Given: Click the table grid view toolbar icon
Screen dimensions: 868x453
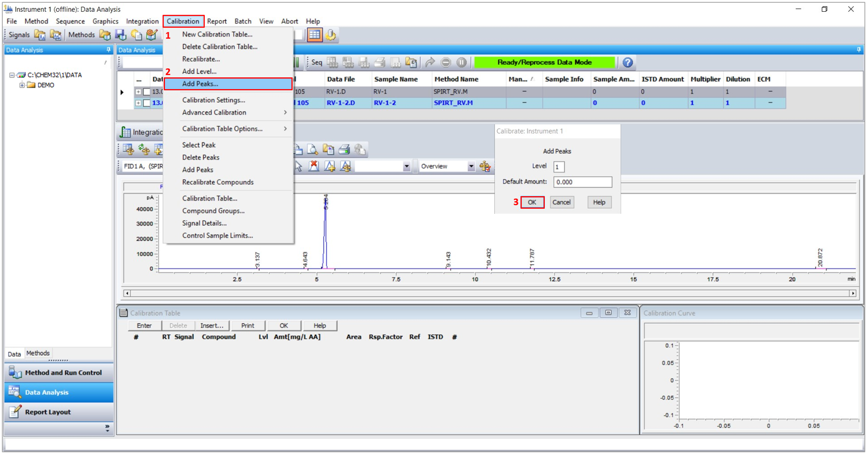Looking at the screenshot, I should [315, 35].
